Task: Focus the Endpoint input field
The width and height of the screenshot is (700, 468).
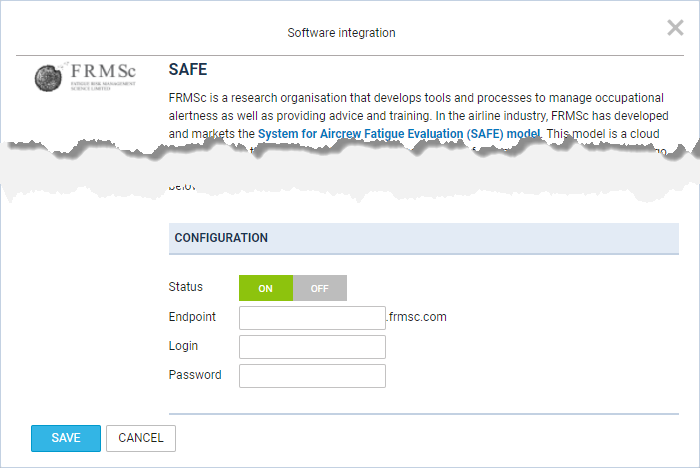Action: click(x=312, y=318)
